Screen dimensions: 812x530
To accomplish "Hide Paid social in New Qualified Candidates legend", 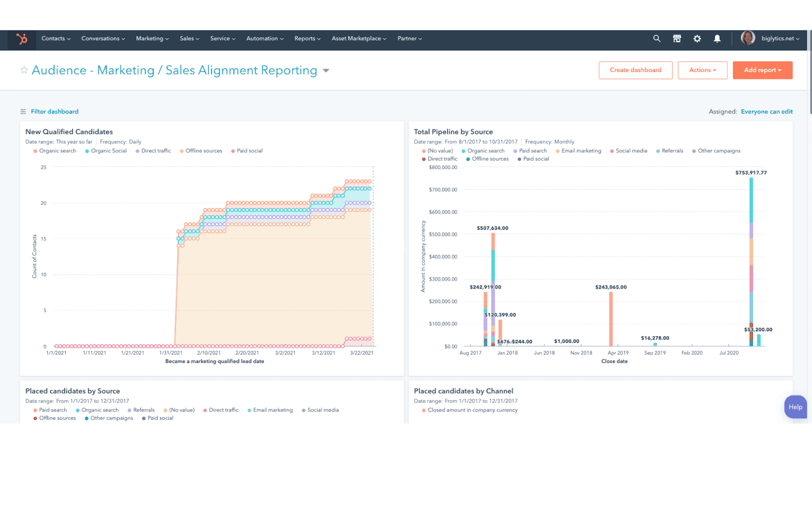I will coord(247,151).
